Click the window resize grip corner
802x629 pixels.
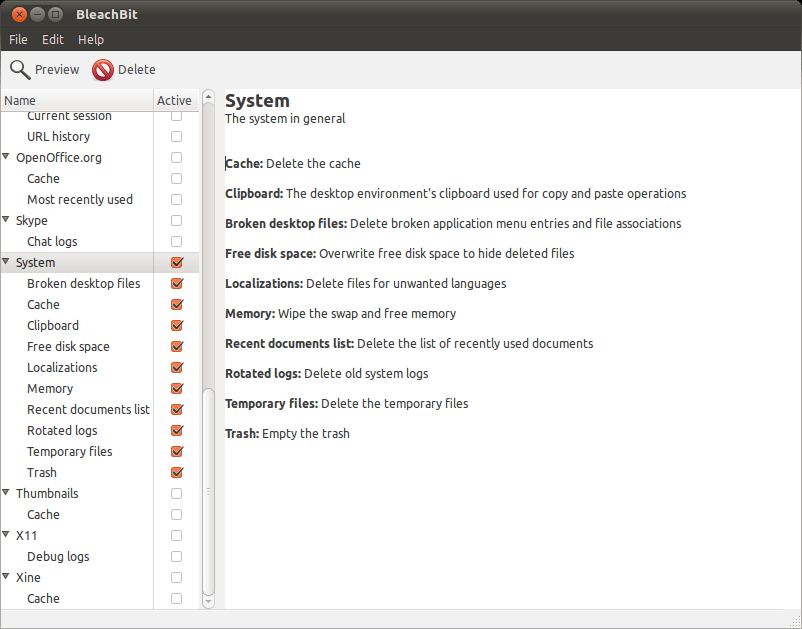click(x=795, y=622)
